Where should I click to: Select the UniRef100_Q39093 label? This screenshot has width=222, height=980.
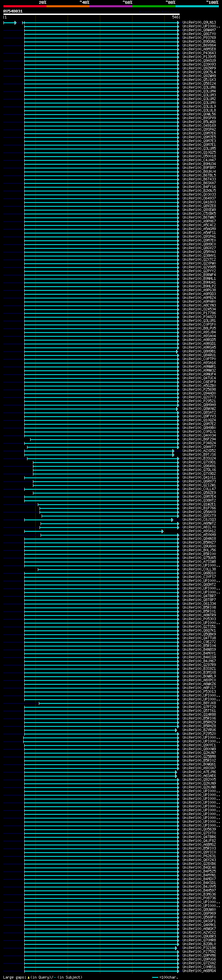[199, 64]
